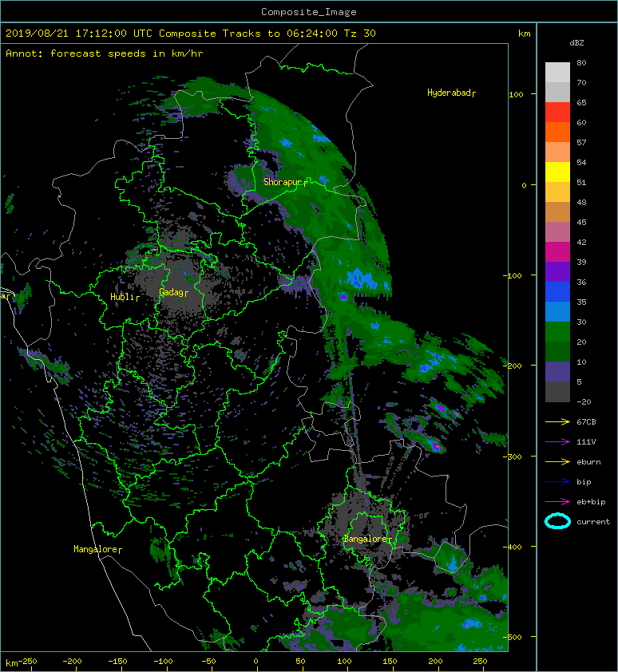The image size is (618, 672).
Task: Click the blue 36 dBZ color swatch
Action: pos(557,291)
